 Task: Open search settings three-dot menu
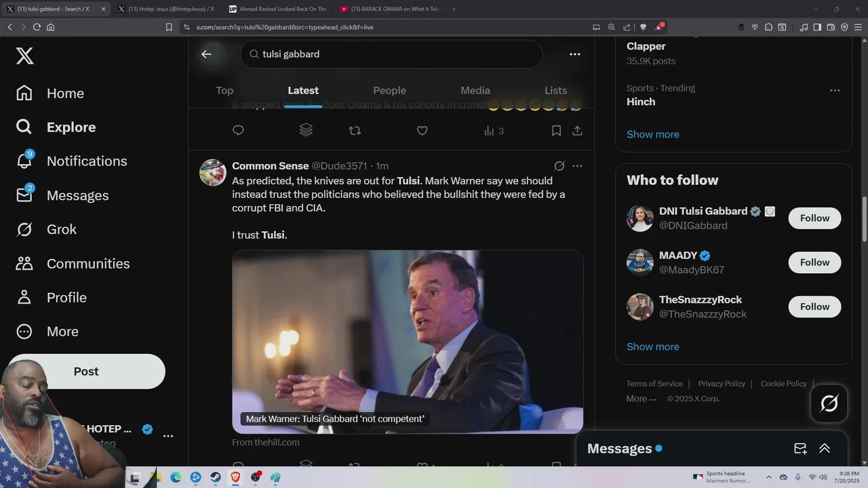(575, 54)
